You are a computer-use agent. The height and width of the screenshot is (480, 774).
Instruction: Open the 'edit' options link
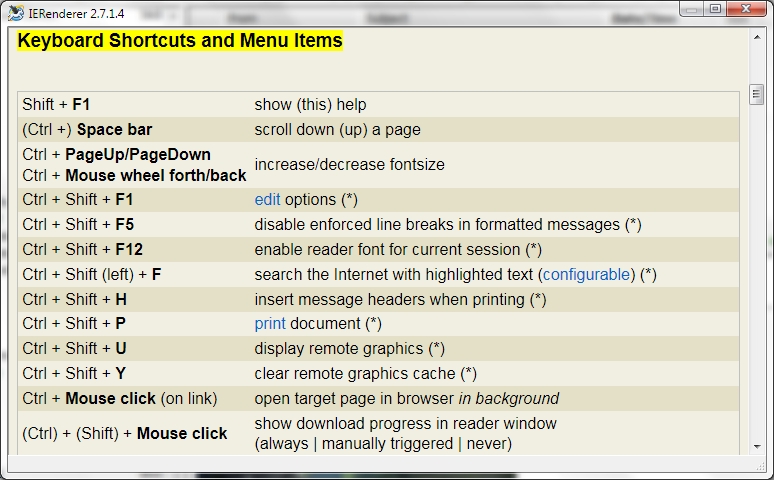[x=267, y=200]
